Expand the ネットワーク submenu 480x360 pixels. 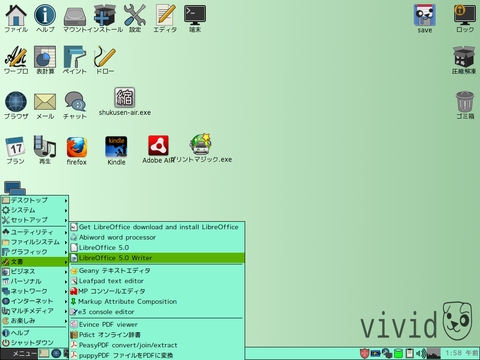(x=35, y=291)
